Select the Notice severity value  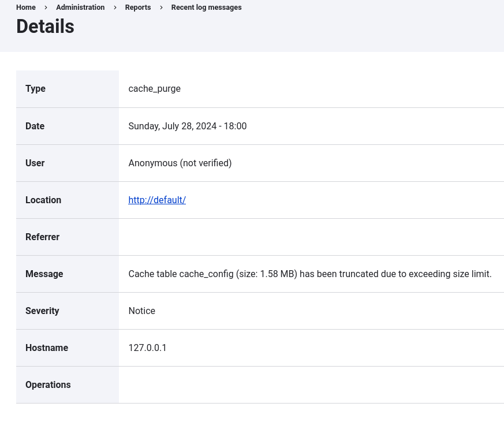point(141,311)
